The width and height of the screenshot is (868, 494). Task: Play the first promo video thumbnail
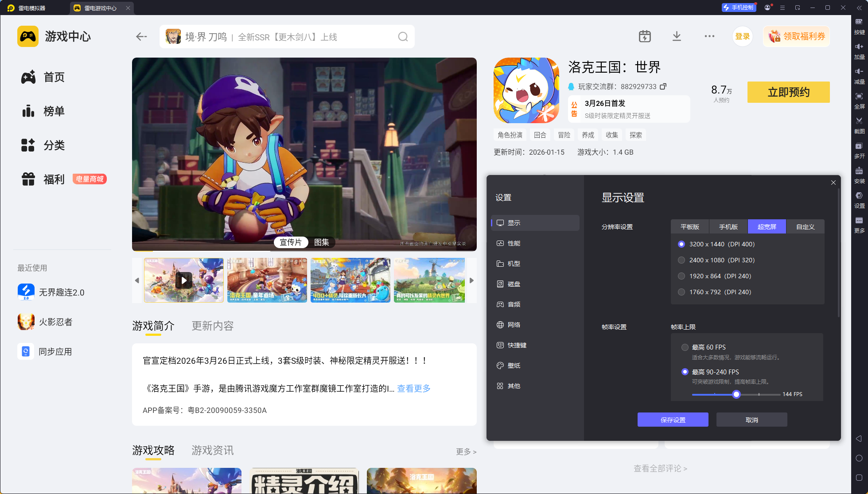click(184, 280)
